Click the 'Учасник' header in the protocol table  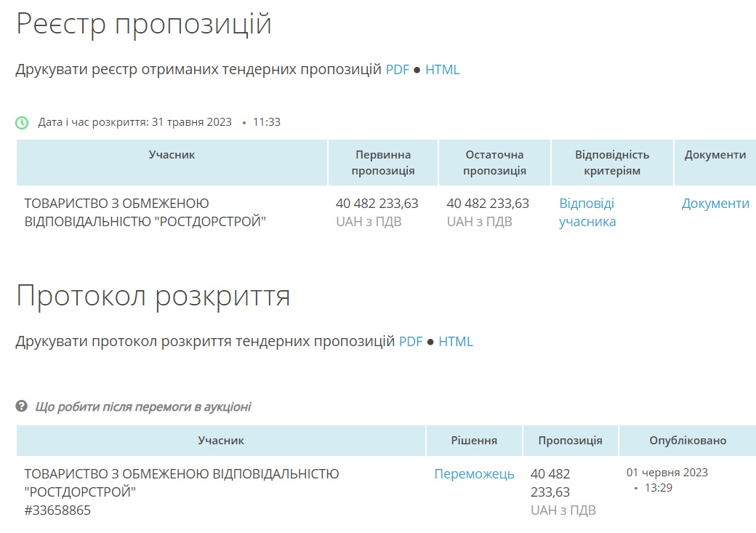point(221,441)
